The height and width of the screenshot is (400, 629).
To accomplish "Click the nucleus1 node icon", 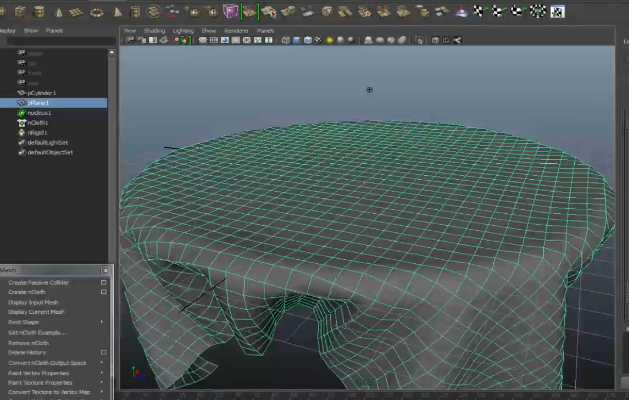I will tap(20, 113).
